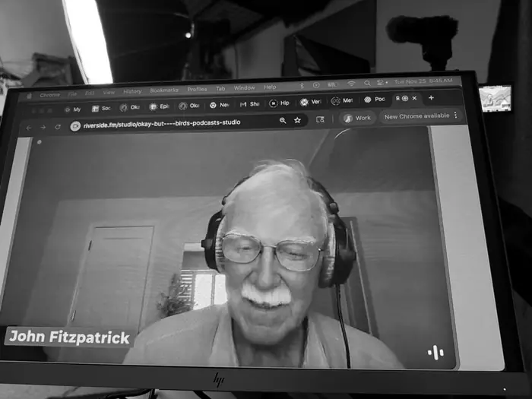The height and width of the screenshot is (399, 532).
Task: Click the menu bar clock Tue Nov 25
Action: click(423, 81)
